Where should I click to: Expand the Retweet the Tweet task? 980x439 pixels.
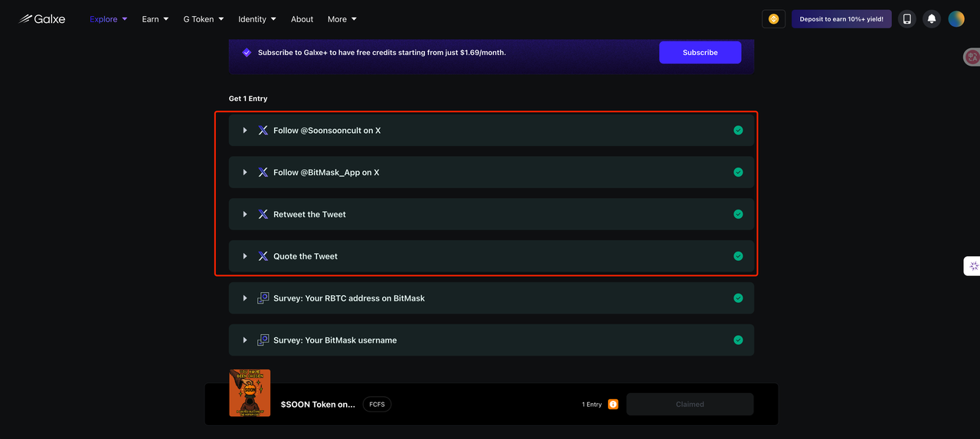245,215
